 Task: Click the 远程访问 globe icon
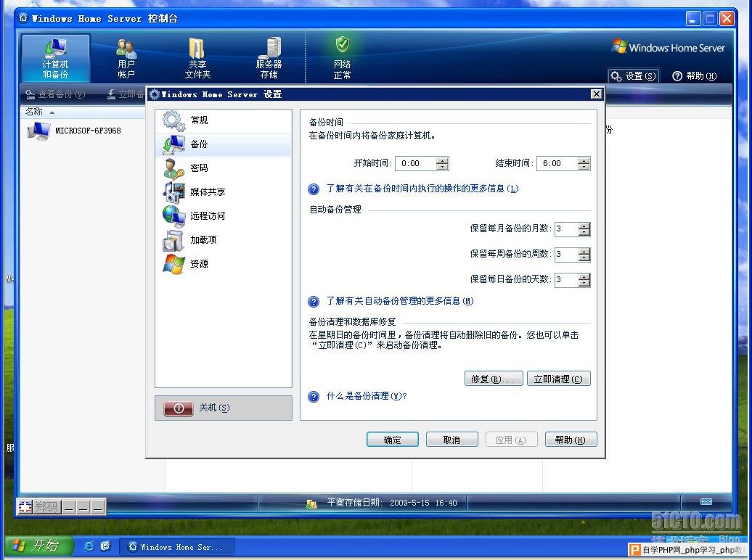pos(173,216)
